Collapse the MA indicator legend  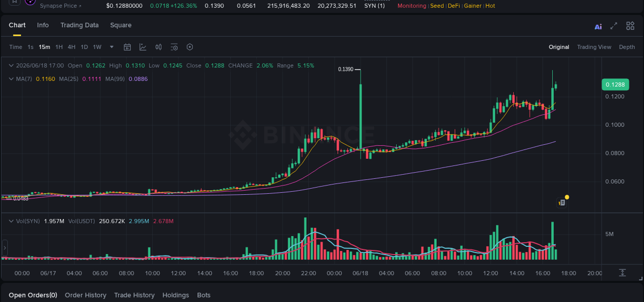coord(11,79)
